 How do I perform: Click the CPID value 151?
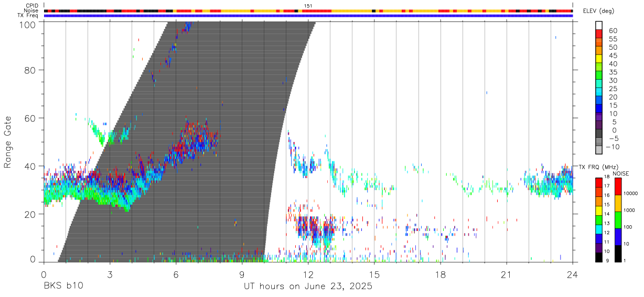pos(308,6)
